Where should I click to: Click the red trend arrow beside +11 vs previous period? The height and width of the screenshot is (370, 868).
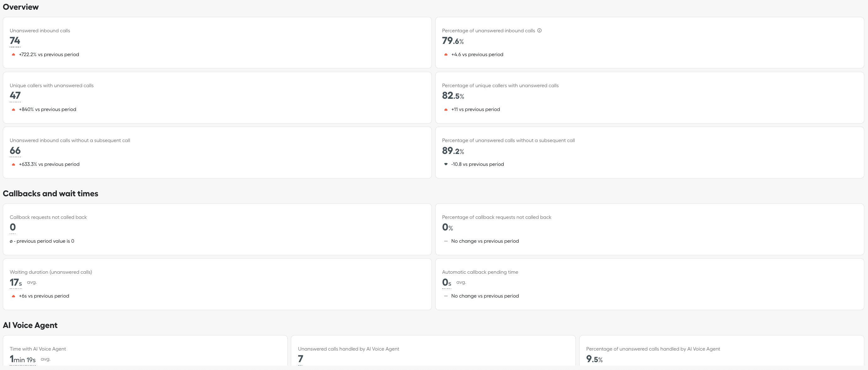point(446,109)
